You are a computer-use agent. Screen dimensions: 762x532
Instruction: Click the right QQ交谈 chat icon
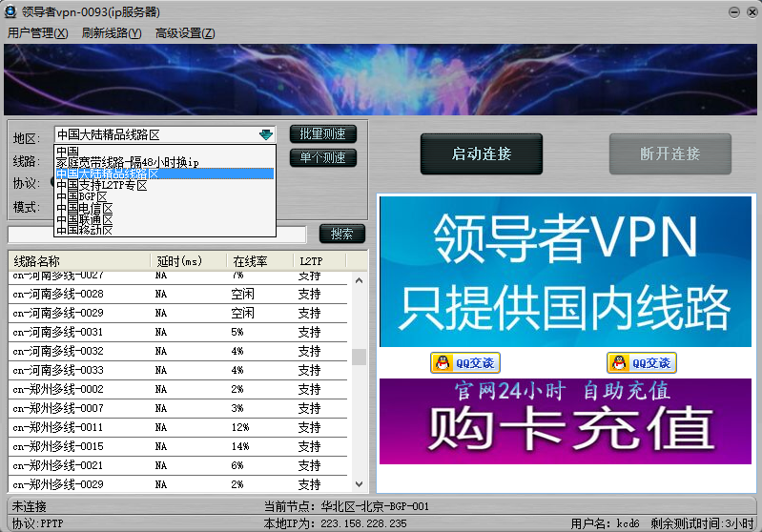pyautogui.click(x=641, y=362)
